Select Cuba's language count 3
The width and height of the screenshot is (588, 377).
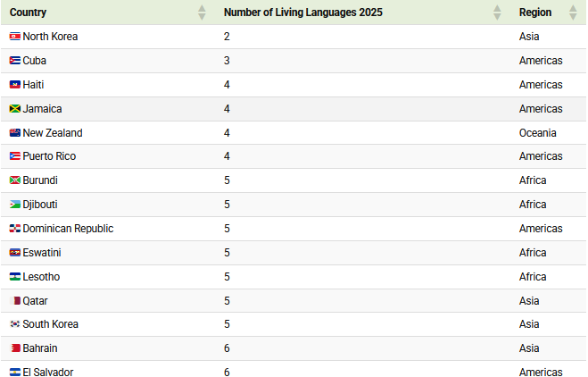click(227, 61)
